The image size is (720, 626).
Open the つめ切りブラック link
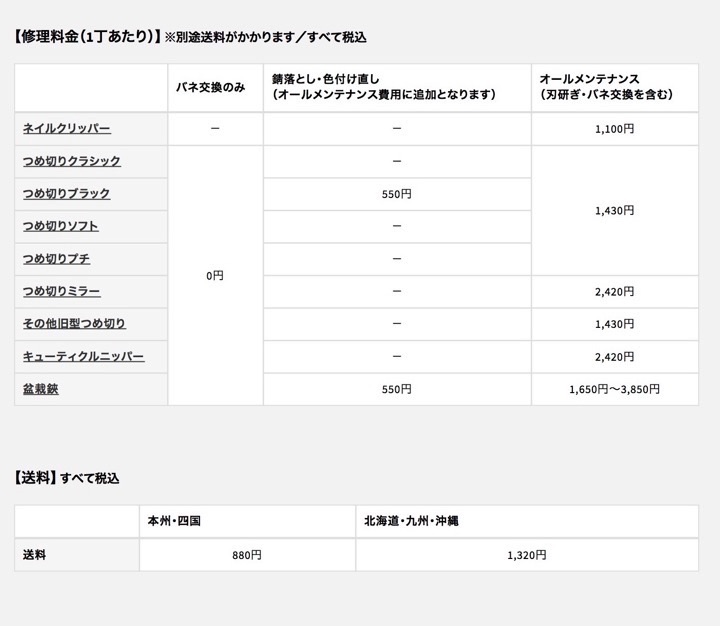(x=67, y=194)
